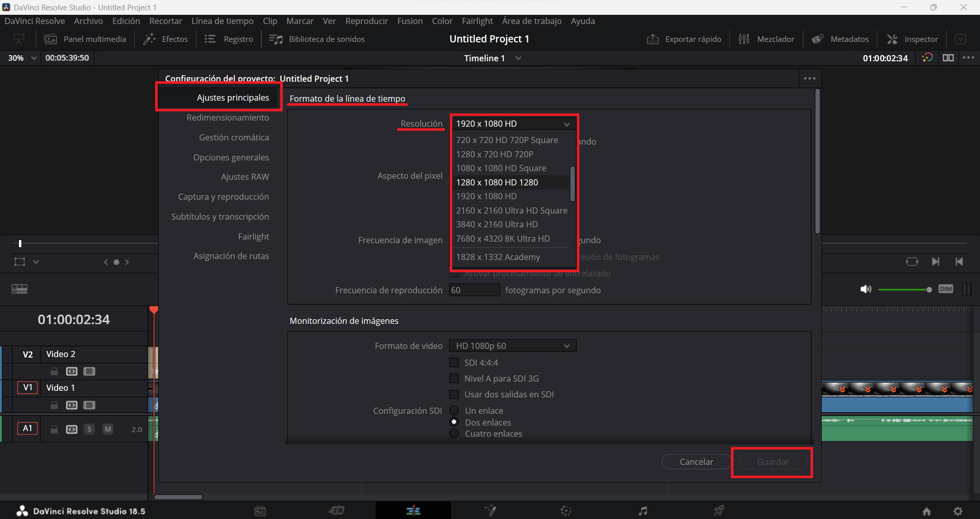The width and height of the screenshot is (980, 519).
Task: Select 1080 x 1080 HD Square option
Action: pyautogui.click(x=511, y=168)
